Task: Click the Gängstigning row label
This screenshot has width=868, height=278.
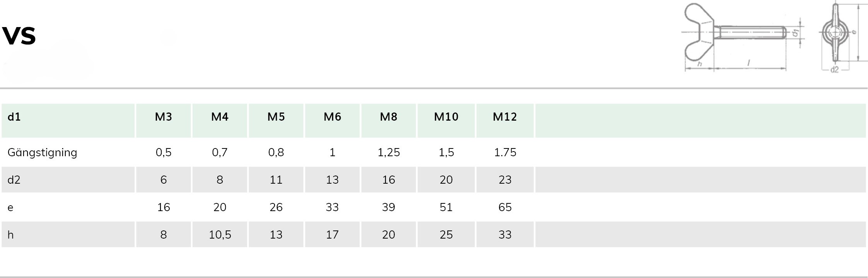Action: 42,153
